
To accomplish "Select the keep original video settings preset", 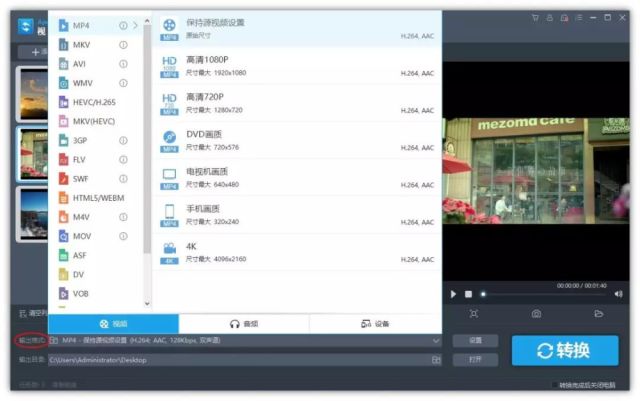I will click(x=297, y=29).
